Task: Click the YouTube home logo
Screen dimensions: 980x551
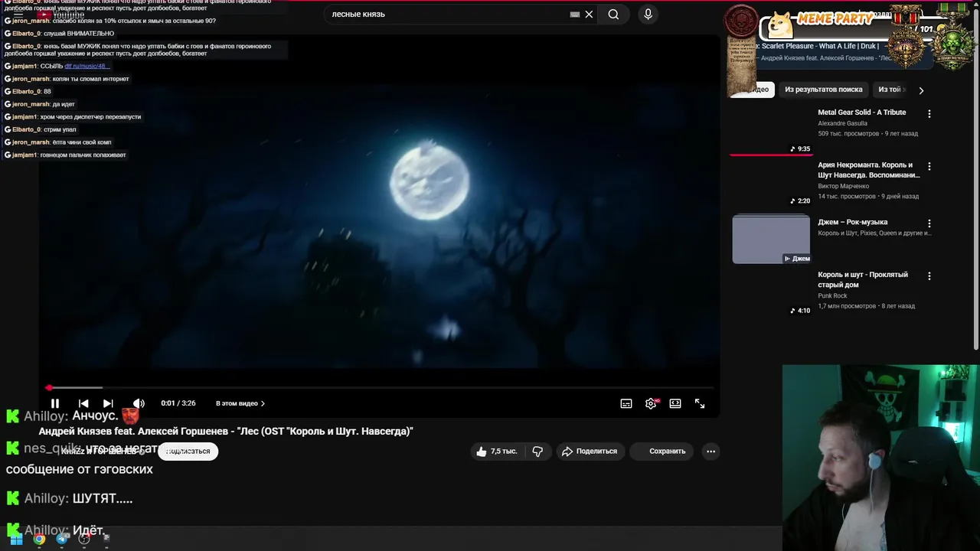Action: [x=61, y=15]
